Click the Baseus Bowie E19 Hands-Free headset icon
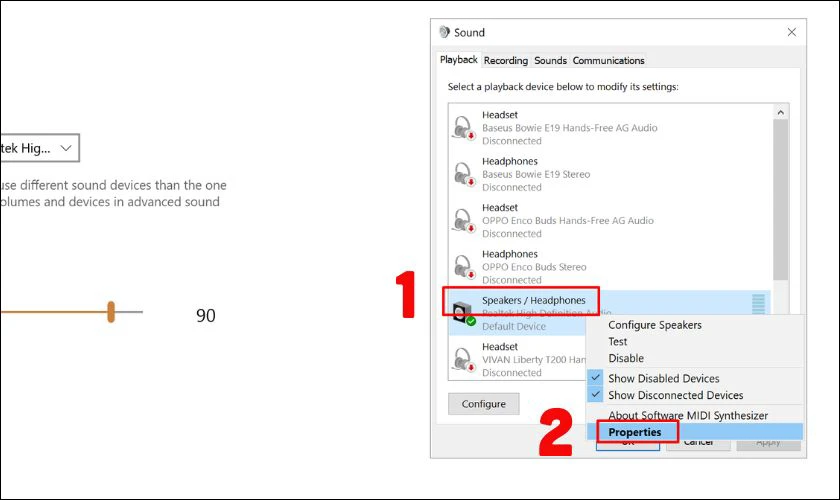The image size is (840, 500). point(463,128)
